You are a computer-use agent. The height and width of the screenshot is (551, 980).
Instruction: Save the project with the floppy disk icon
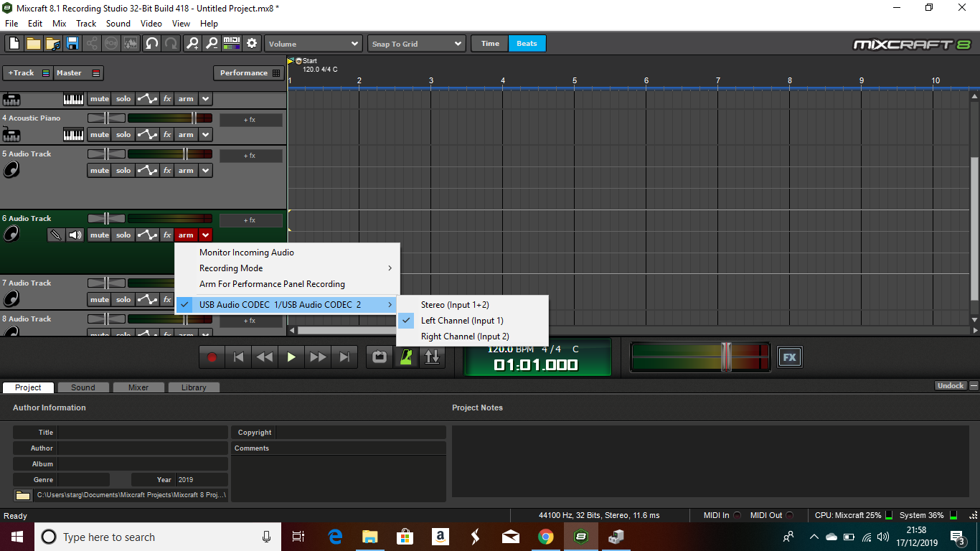pos(72,44)
